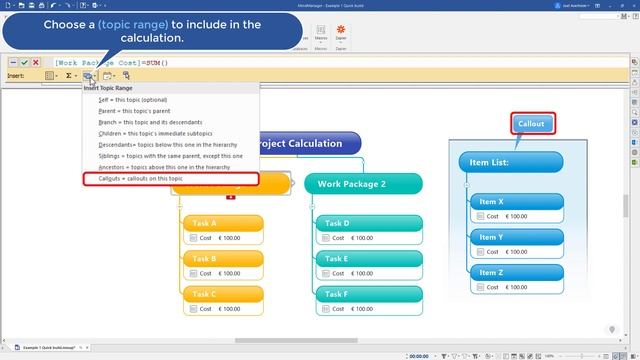This screenshot has height=360, width=640.
Task: Select 'Callouts = callouts on this topic'
Action: click(171, 179)
